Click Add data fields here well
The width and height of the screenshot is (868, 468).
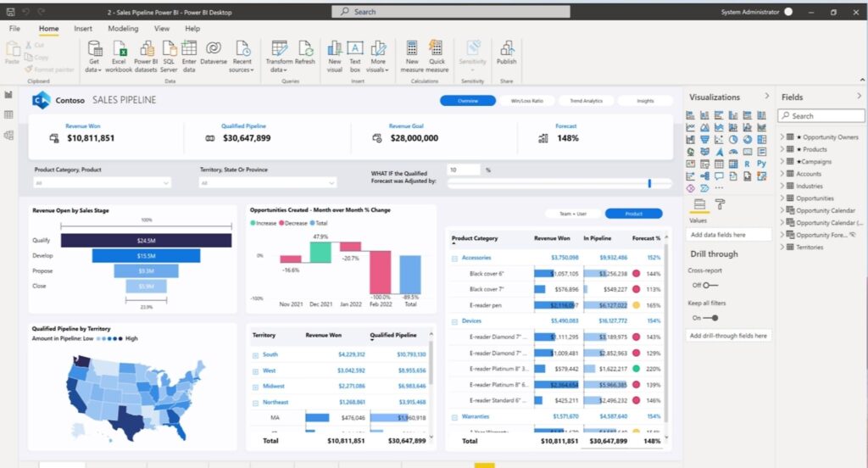pos(729,235)
